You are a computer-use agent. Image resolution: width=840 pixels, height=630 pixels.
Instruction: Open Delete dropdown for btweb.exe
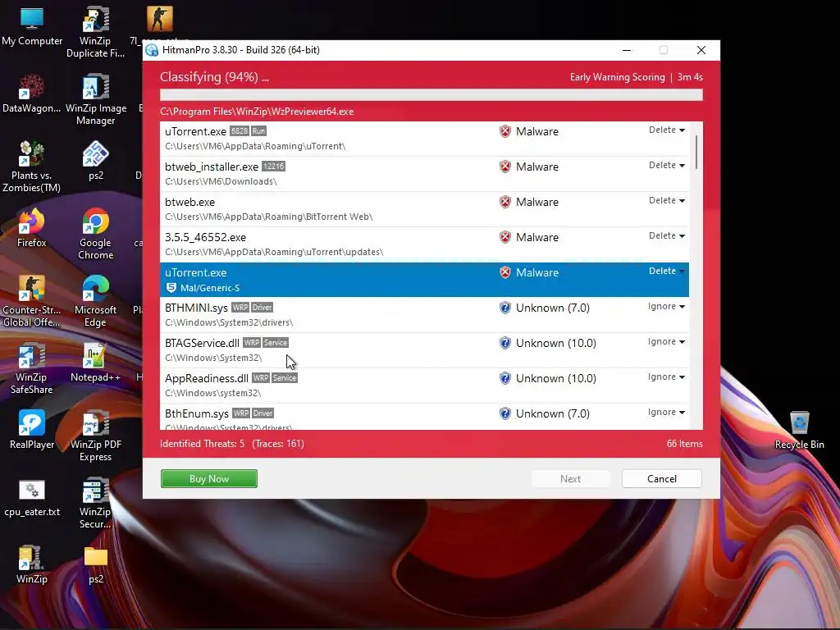[x=666, y=200]
